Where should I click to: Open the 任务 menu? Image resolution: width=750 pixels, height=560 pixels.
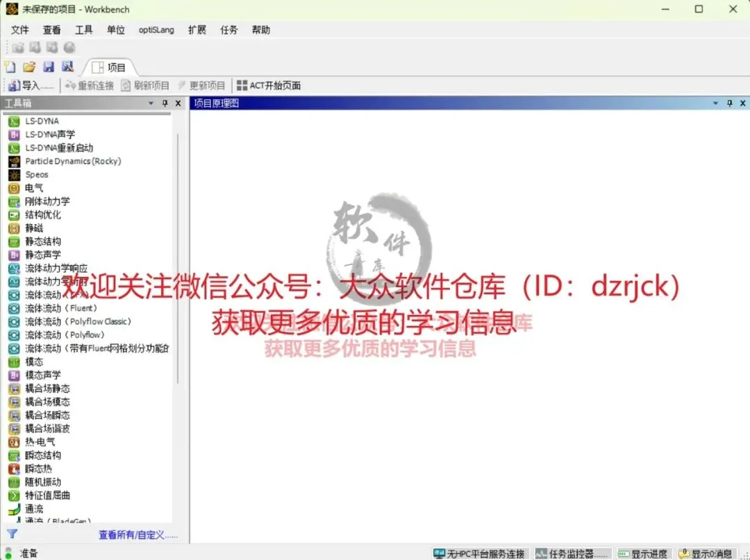point(228,30)
